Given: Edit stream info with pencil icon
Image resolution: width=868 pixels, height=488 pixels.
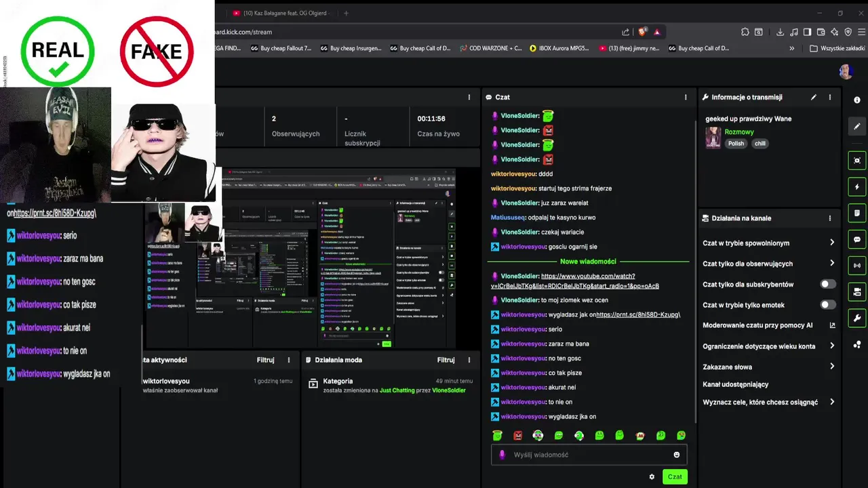Looking at the screenshot, I should click(814, 97).
